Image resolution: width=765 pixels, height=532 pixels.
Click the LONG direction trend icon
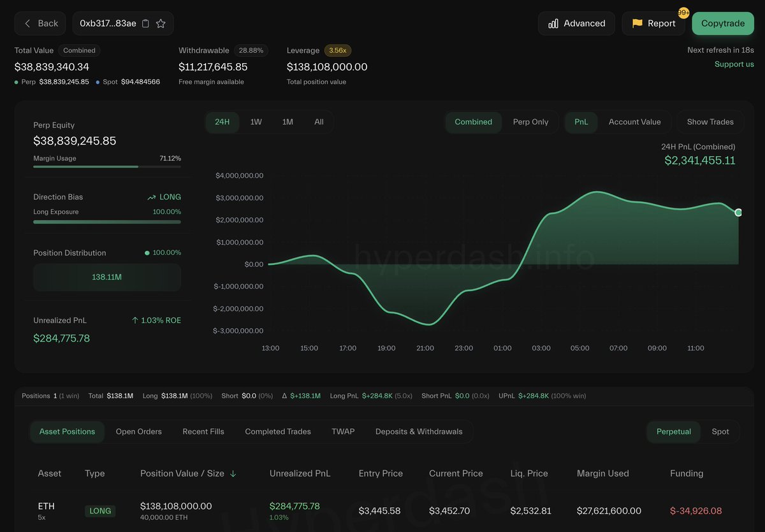(x=152, y=198)
